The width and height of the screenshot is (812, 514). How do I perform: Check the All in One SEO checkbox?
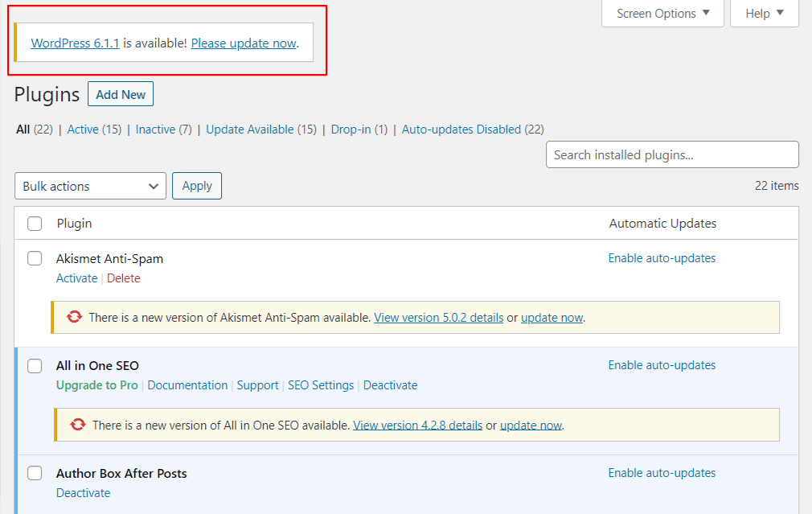35,365
